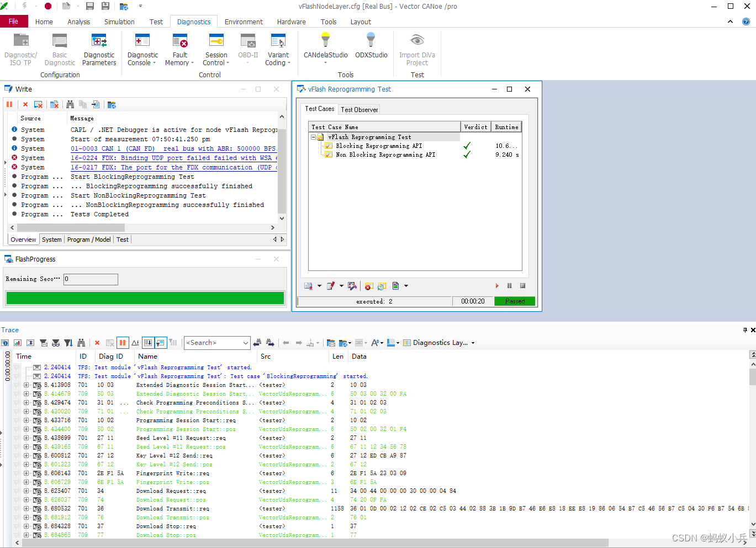Open the 01-0003 CAN 1 message link

(x=173, y=148)
